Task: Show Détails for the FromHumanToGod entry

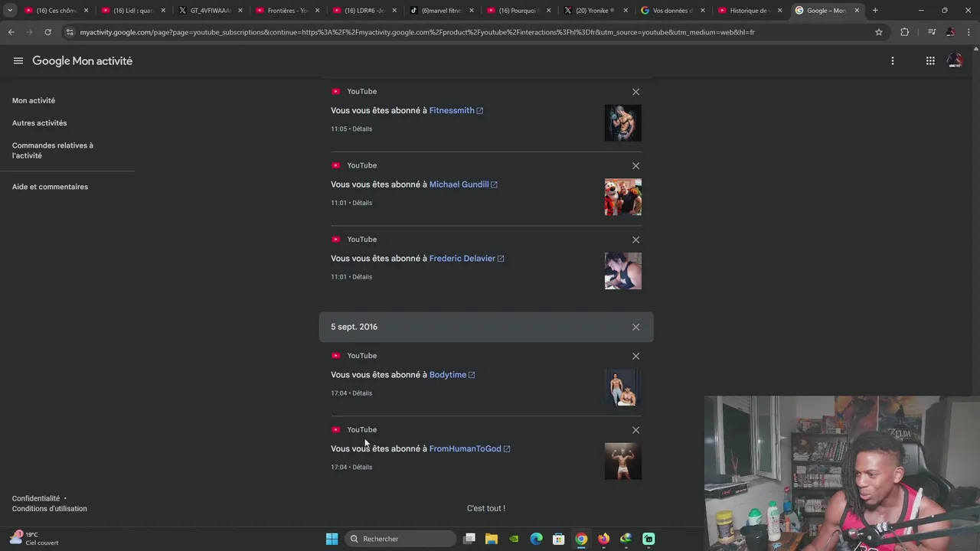Action: point(362,467)
